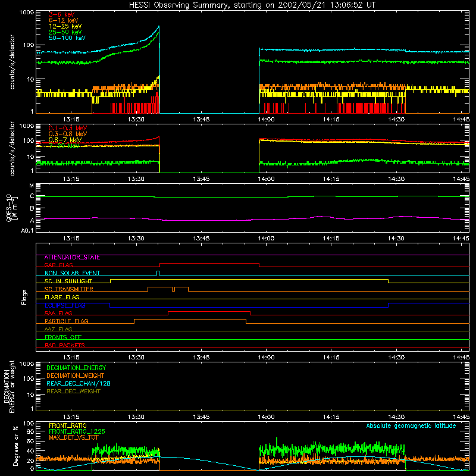Click the HESSI Observing Summary title text
Screen dimensions: 476x476
(252, 5)
